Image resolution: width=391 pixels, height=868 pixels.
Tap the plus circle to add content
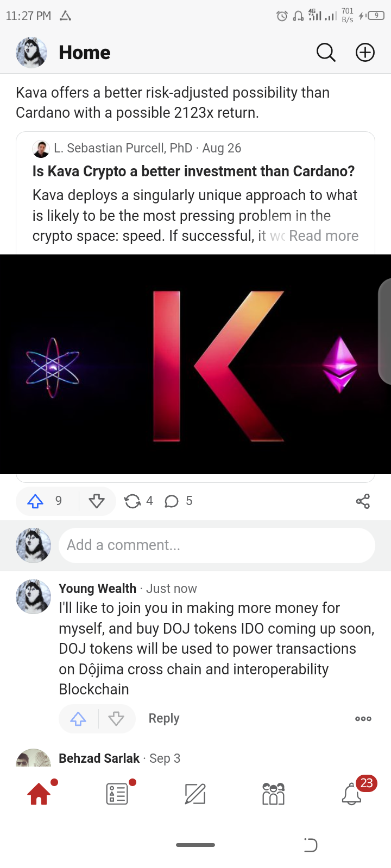[365, 53]
